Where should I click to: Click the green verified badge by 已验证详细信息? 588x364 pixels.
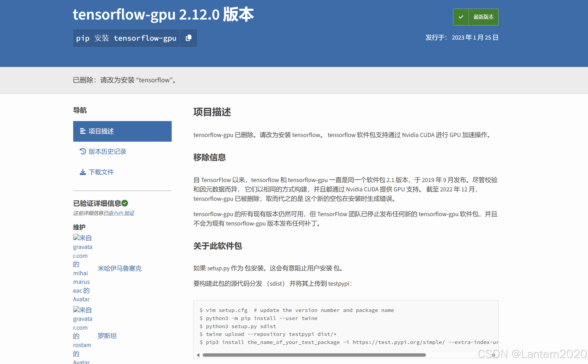click(x=125, y=203)
